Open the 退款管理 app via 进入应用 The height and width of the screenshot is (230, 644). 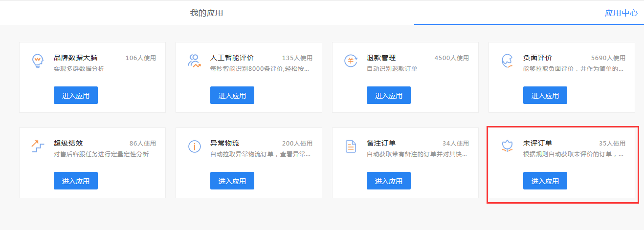[389, 96]
